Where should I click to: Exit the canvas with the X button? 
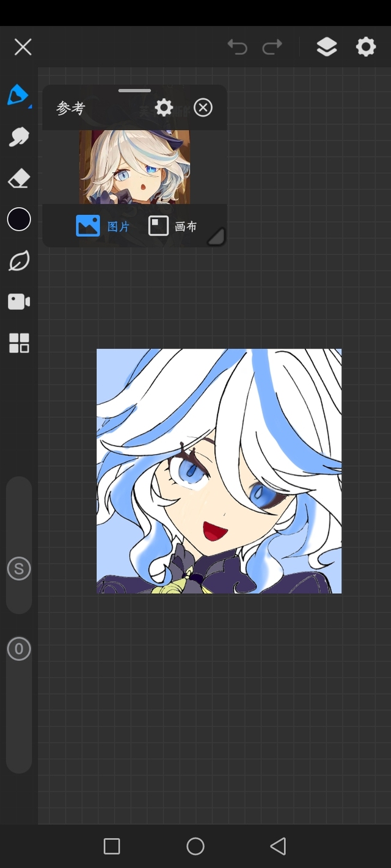(x=23, y=47)
